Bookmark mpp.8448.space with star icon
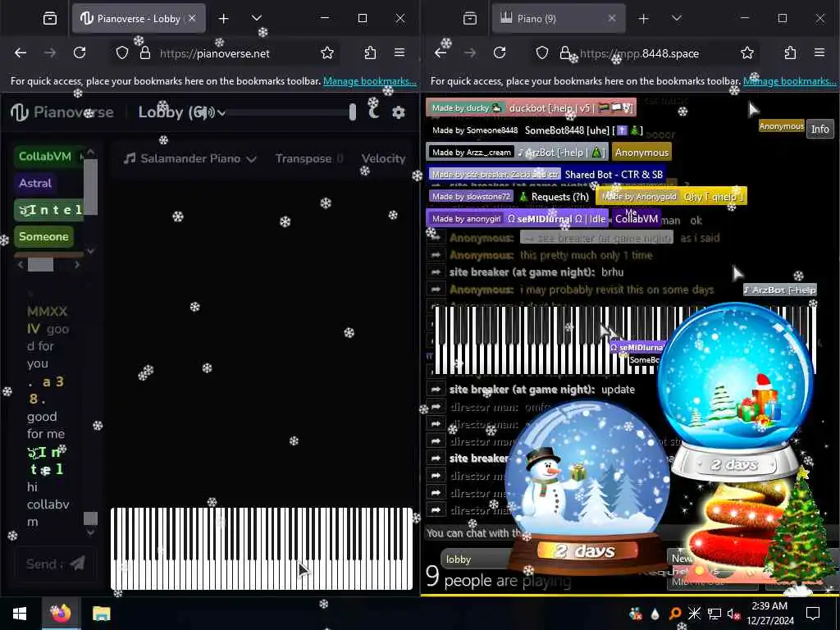 pos(747,53)
